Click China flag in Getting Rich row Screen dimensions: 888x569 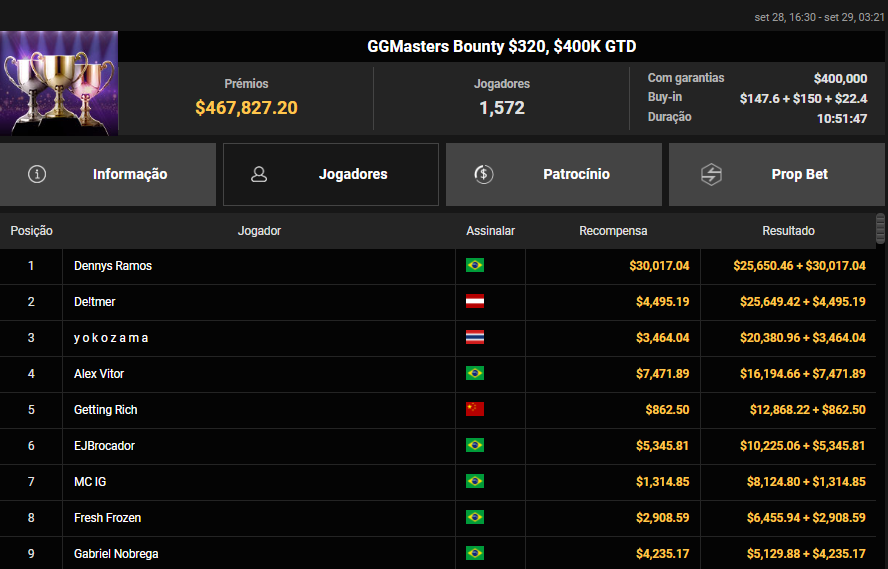pos(475,410)
